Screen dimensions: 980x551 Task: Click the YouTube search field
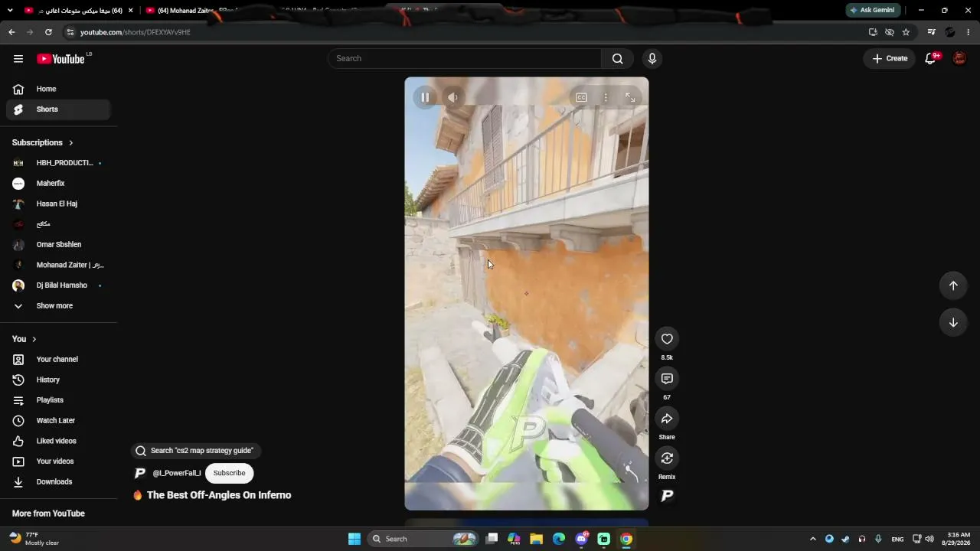(465, 59)
